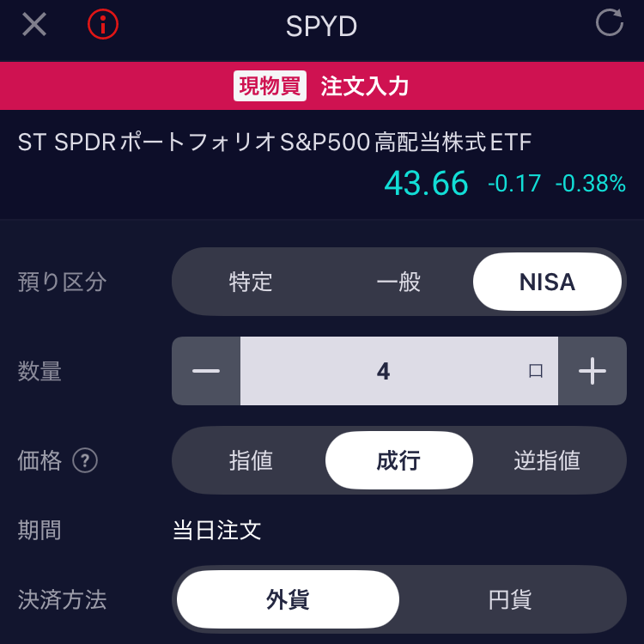Screen dimensions: 644x644
Task: Decrease quantity with the minus button
Action: click(x=206, y=371)
